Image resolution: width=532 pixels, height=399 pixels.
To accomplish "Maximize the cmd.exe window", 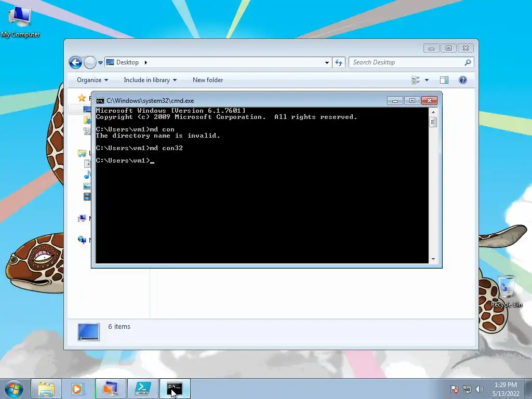I will pos(412,101).
